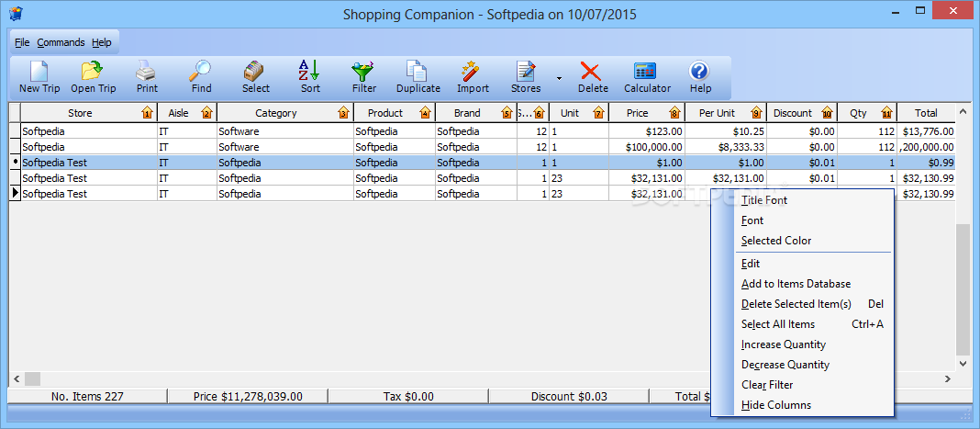Viewport: 980px width, 429px height.
Task: Sort the list with A-Z icon
Action: pyautogui.click(x=310, y=77)
